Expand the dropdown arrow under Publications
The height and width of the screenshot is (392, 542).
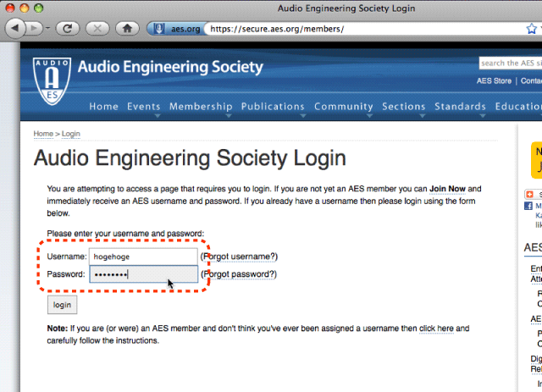(x=303, y=116)
